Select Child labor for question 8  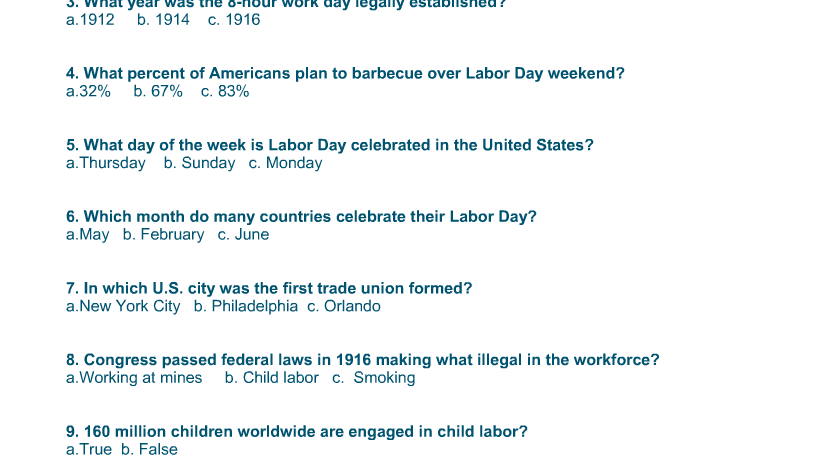(x=272, y=378)
